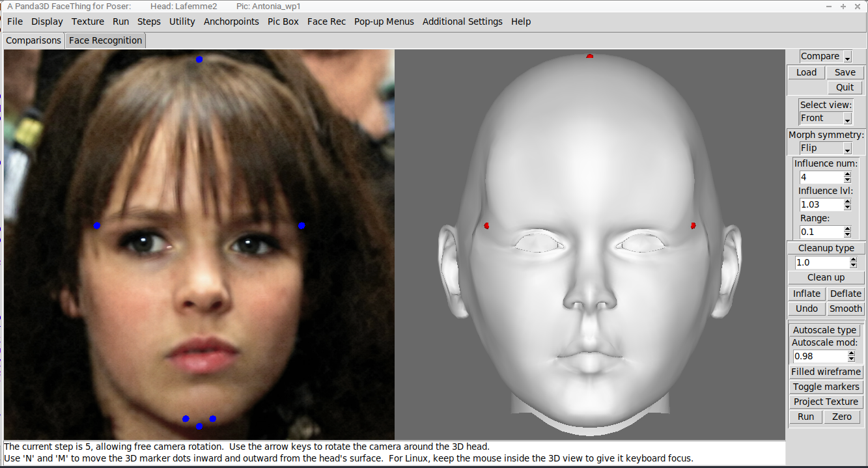Open the Additional Settings menu
Screen dimensions: 868x468
[462, 21]
